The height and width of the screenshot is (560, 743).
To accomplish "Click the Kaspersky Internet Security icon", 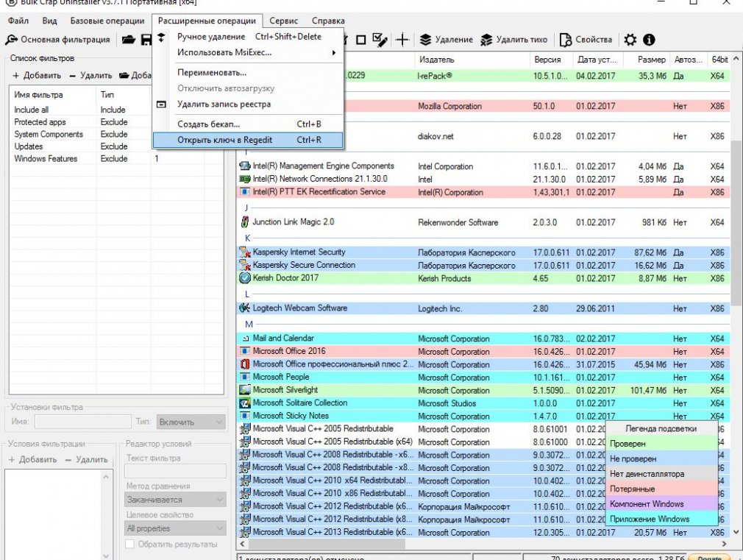I will coord(244,252).
